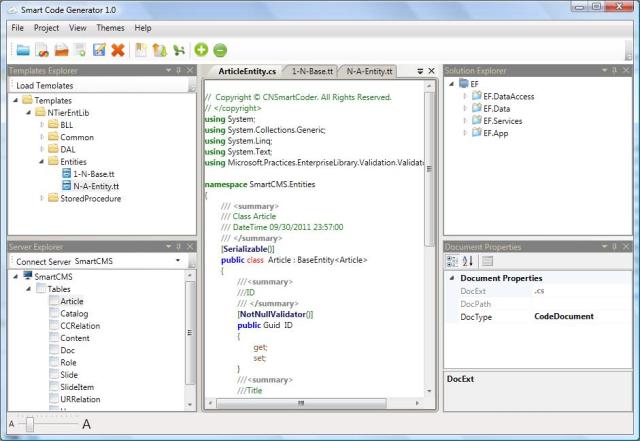
Task: Click the font size zoom slider handle
Action: point(29,425)
